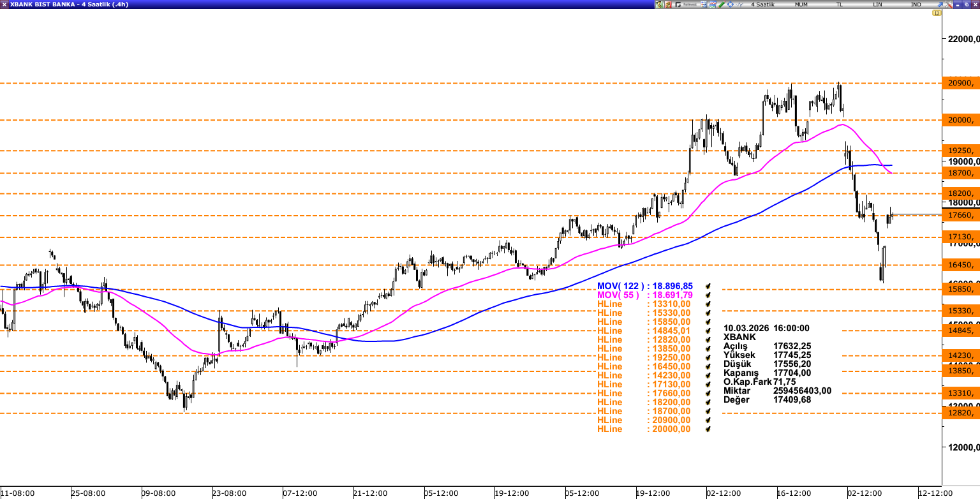Open the crossed tools icon at top right

pos(949,4)
